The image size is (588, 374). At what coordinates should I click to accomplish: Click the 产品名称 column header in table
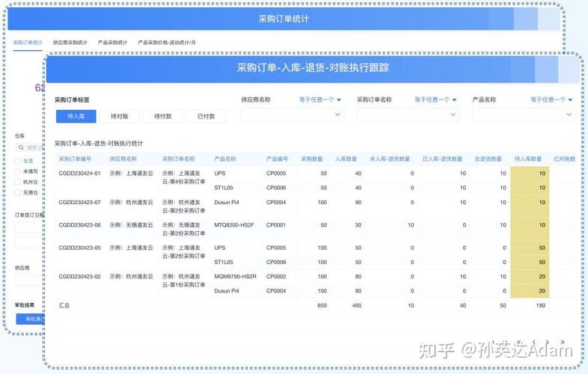(225, 159)
